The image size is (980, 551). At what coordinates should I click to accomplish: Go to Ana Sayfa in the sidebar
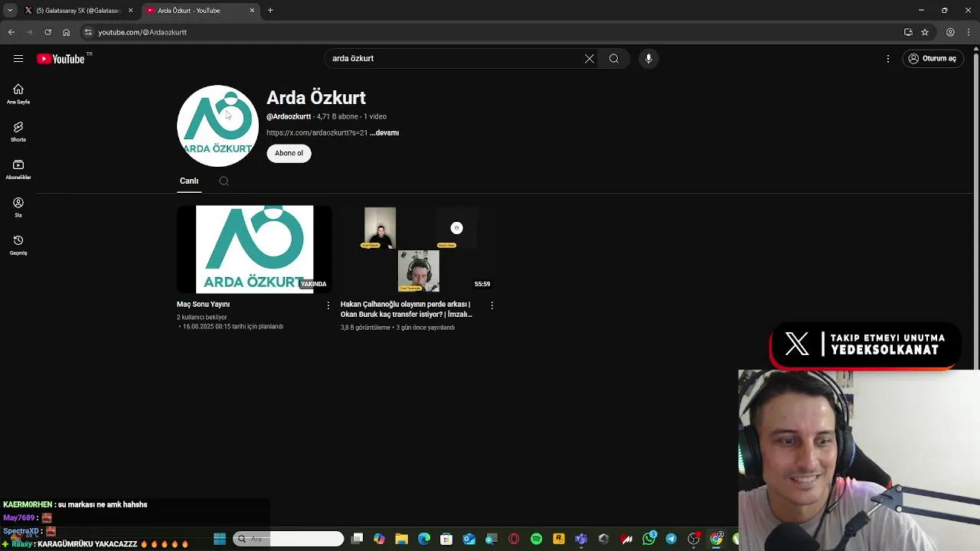point(18,94)
